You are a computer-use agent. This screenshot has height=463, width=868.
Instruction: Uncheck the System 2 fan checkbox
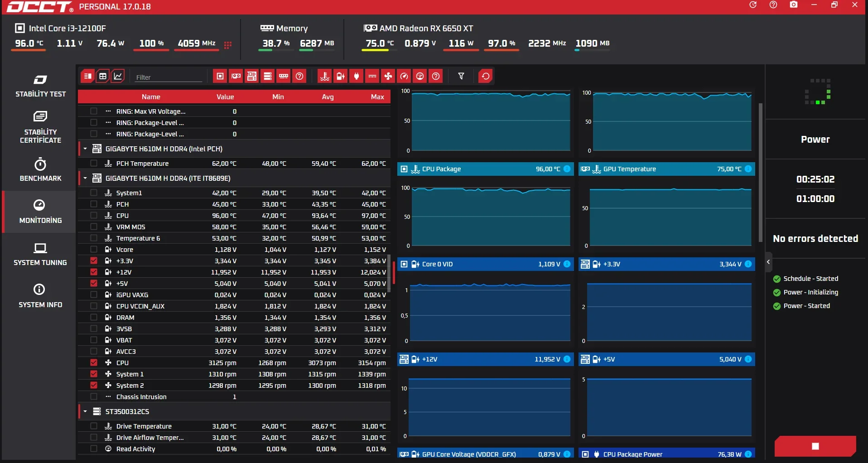point(94,385)
